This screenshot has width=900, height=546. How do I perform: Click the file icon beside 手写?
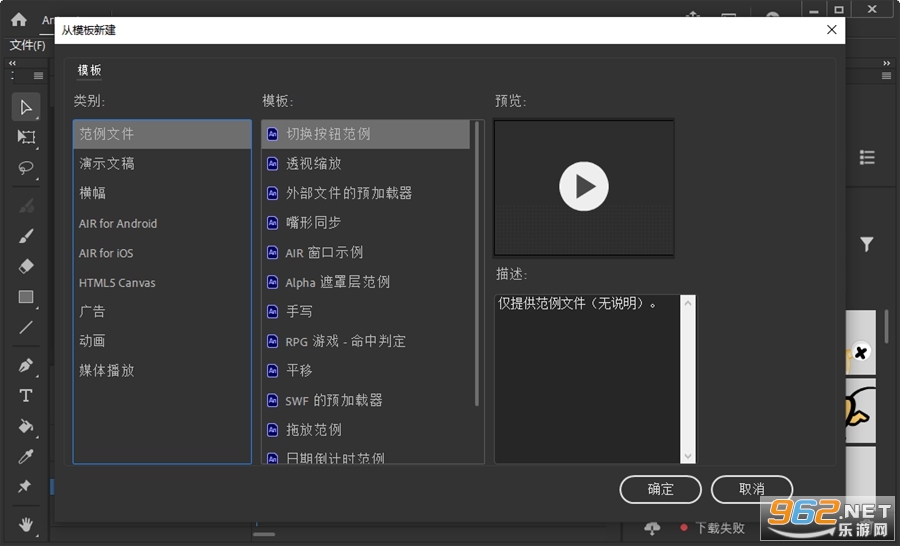pos(273,312)
